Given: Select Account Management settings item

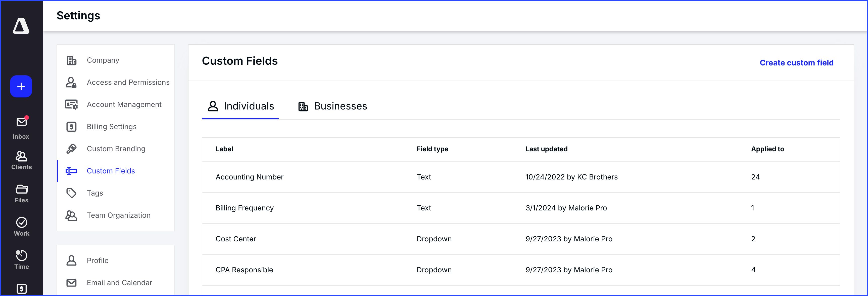Looking at the screenshot, I should tap(124, 105).
